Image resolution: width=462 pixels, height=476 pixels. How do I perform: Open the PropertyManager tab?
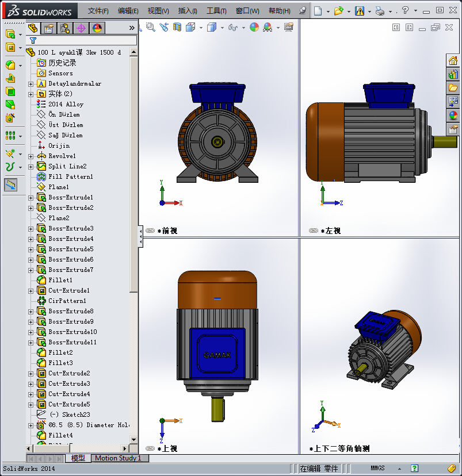point(48,28)
